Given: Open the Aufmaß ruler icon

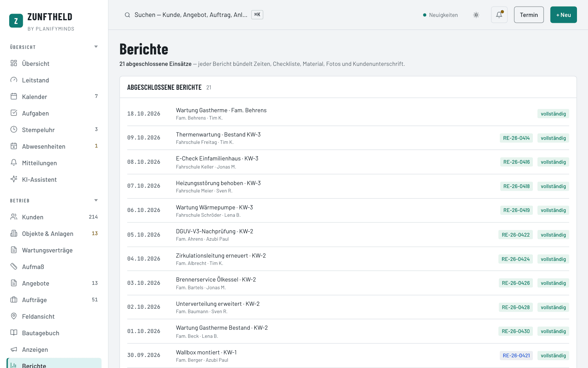Looking at the screenshot, I should (14, 266).
